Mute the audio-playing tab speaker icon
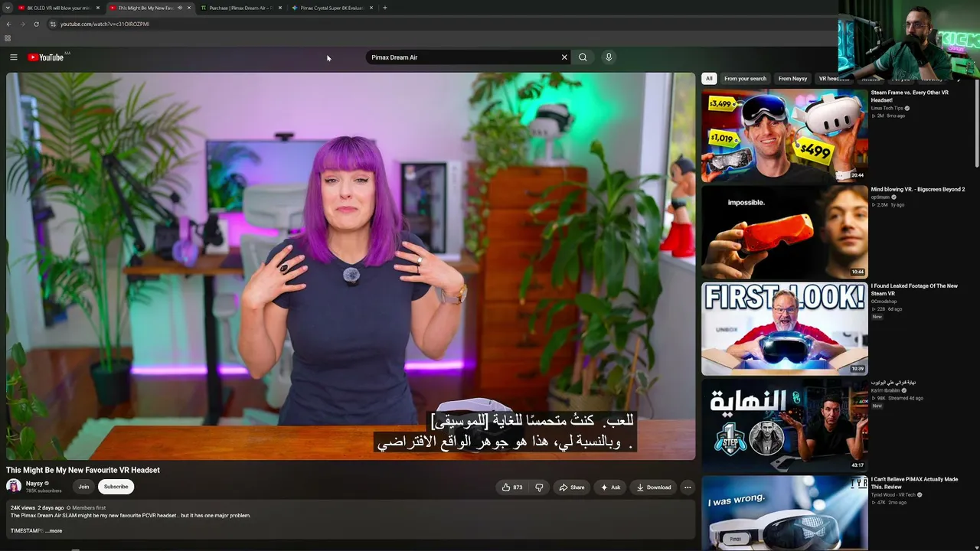The width and height of the screenshot is (980, 551). coord(180,8)
